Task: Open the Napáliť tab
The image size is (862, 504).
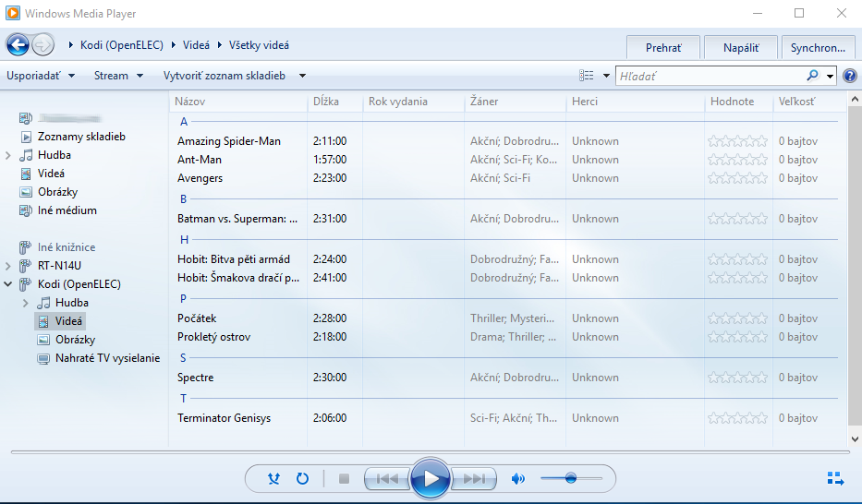Action: pos(741,48)
